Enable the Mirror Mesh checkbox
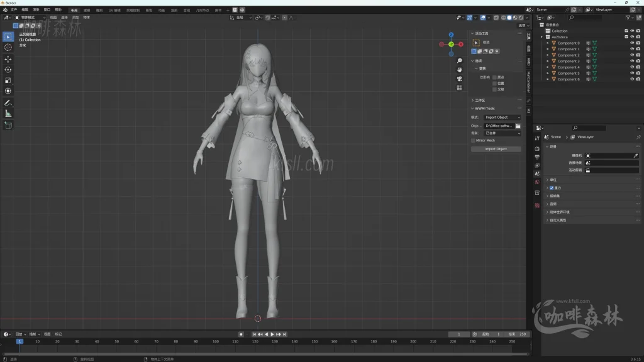 [x=473, y=141]
